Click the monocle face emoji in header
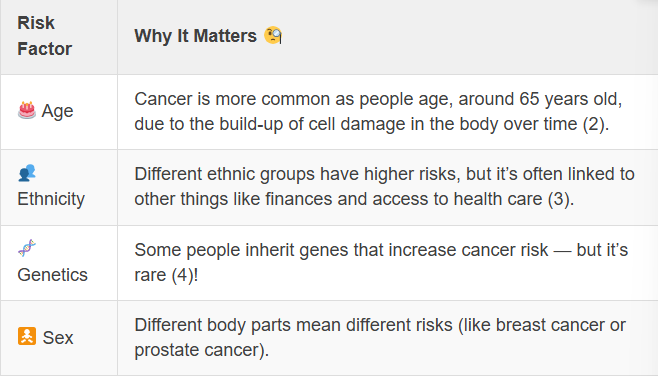658x376 pixels. pyautogui.click(x=273, y=35)
